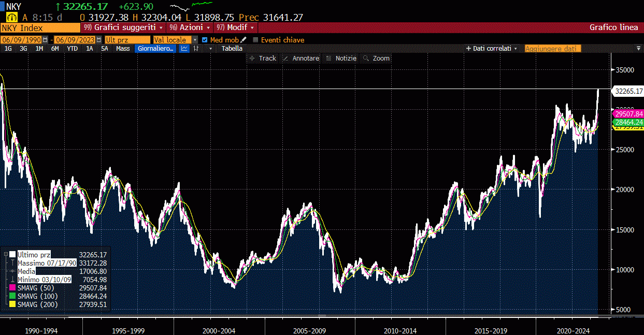Expand chart type dropdown arrow
Viewport: 644px width, 335px height.
click(210, 49)
